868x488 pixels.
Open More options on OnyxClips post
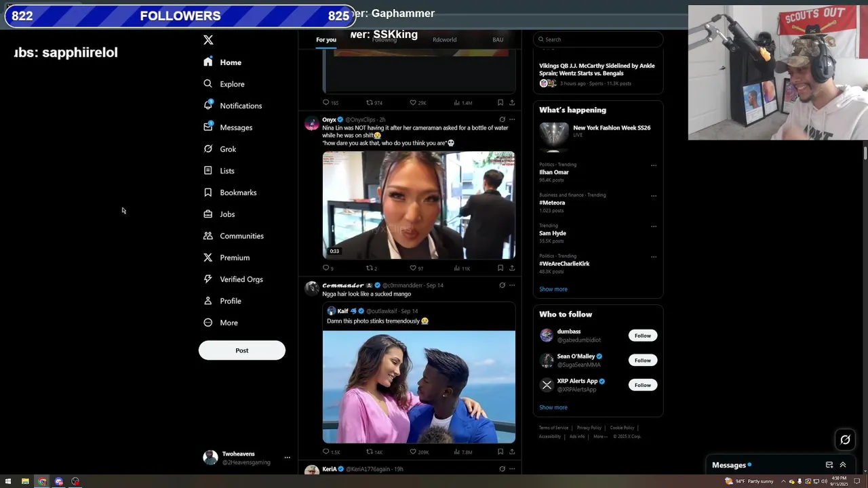point(512,119)
